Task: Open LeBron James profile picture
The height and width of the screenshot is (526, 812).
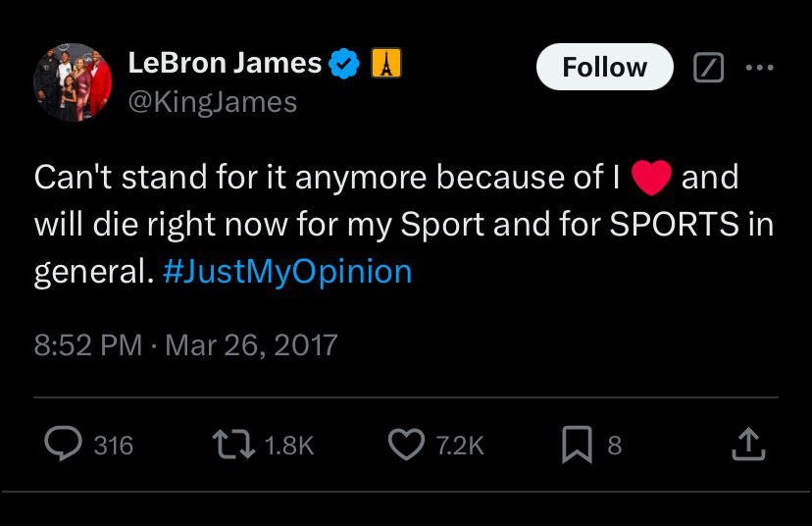Action: 72,81
